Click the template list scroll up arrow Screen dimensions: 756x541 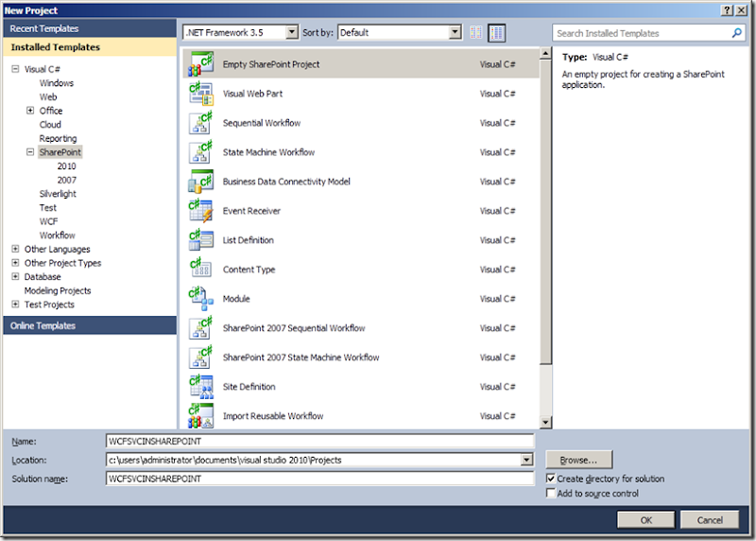pos(545,53)
